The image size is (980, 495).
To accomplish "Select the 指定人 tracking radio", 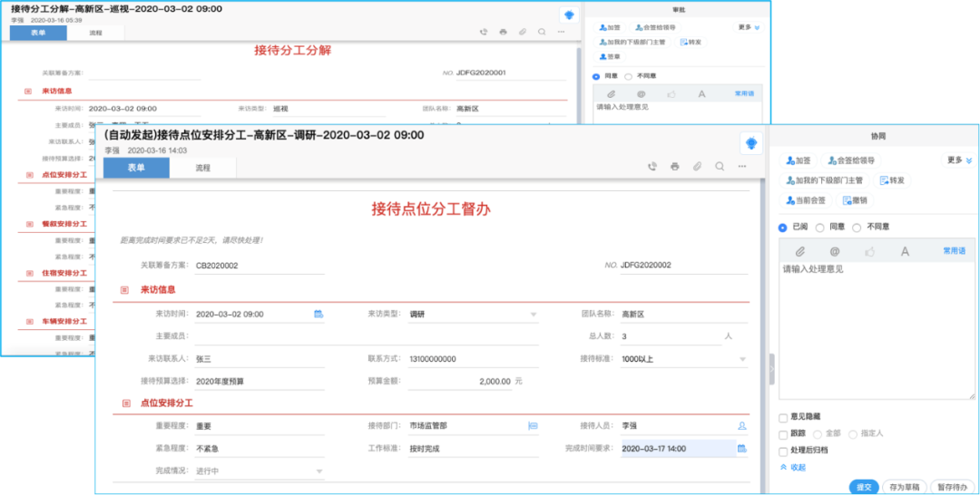I will pyautogui.click(x=852, y=434).
